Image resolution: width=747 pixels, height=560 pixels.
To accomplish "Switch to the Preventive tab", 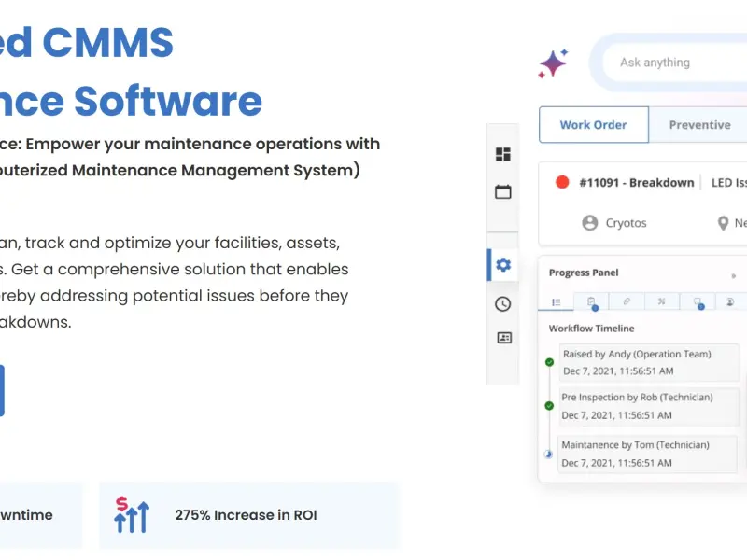I will pyautogui.click(x=698, y=125).
